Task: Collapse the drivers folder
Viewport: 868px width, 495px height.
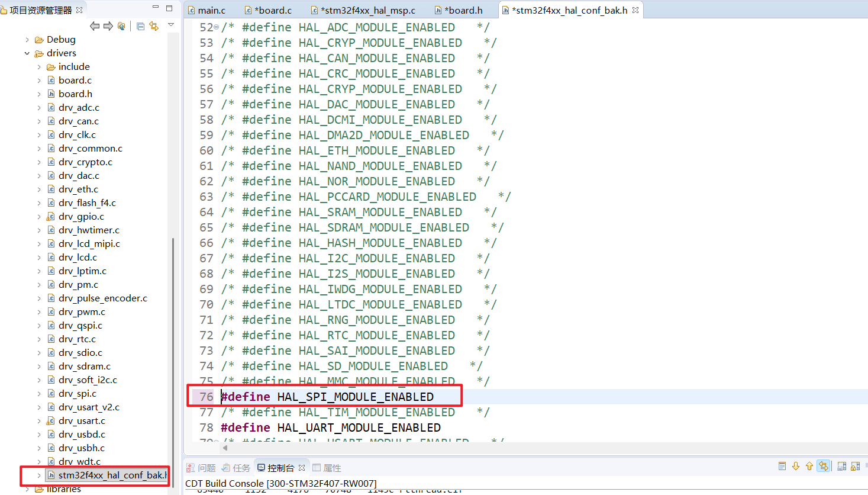Action: coord(27,53)
